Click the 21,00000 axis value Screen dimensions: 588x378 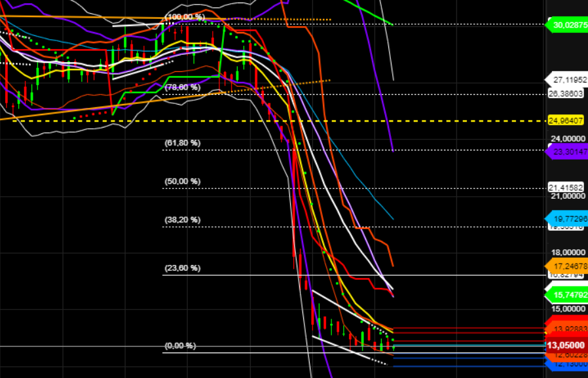click(568, 196)
